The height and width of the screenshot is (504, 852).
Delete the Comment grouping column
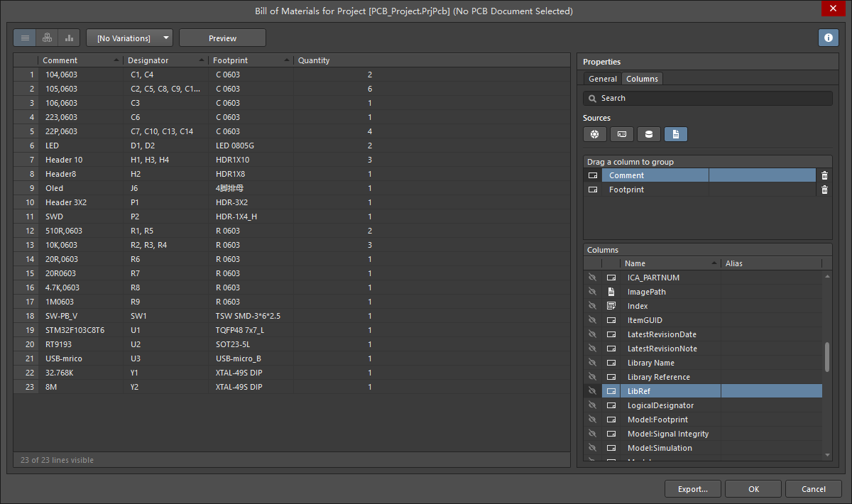[824, 175]
